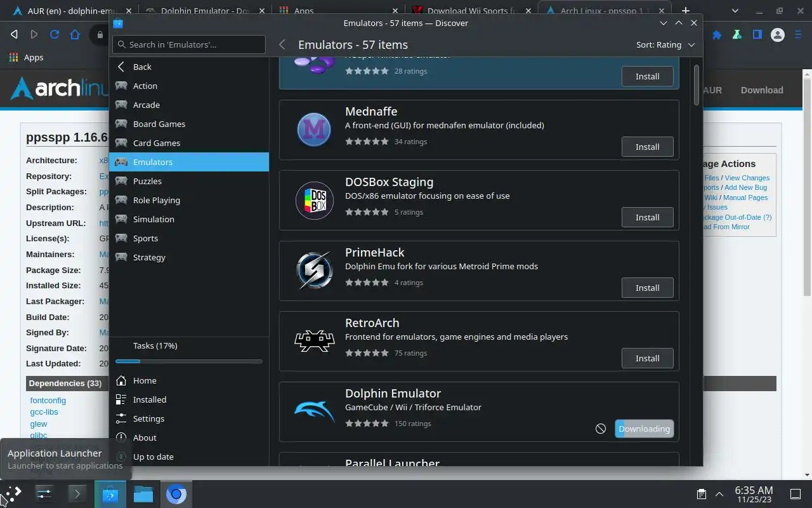Viewport: 812px width, 508px height.
Task: Open the Tasks (17%) entry
Action: click(x=189, y=345)
